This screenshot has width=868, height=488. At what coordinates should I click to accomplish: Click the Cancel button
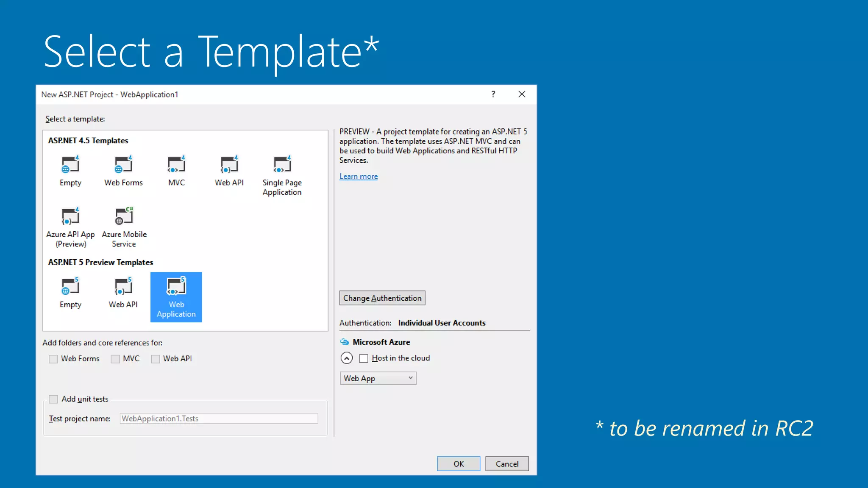[x=507, y=464]
